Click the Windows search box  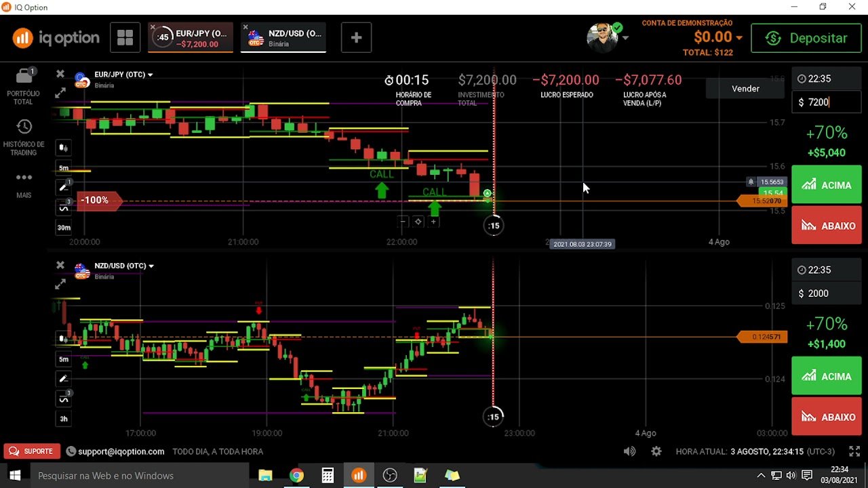tap(140, 476)
